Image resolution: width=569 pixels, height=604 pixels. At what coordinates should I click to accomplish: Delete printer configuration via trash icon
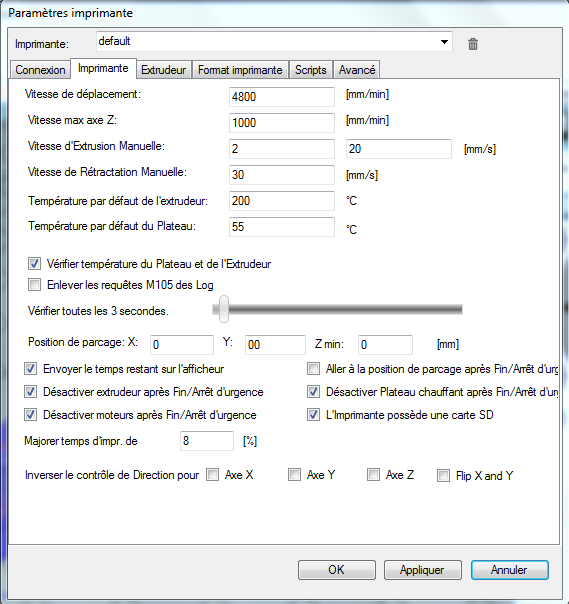click(x=473, y=44)
